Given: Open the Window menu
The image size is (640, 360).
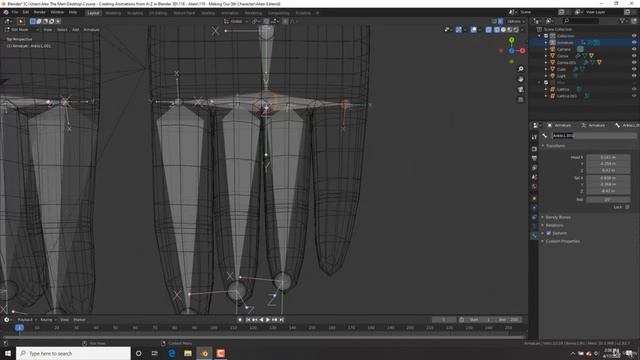Looking at the screenshot, I should point(57,12).
